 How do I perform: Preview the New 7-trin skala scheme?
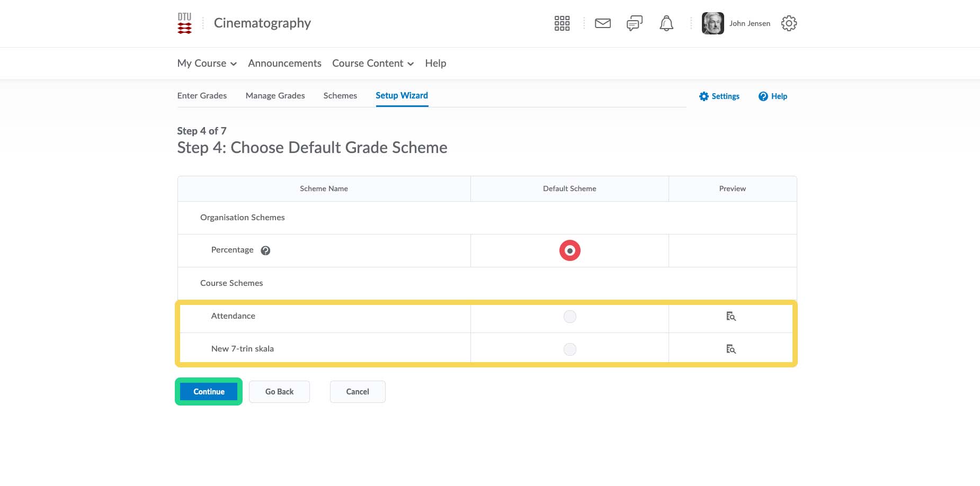(x=731, y=349)
